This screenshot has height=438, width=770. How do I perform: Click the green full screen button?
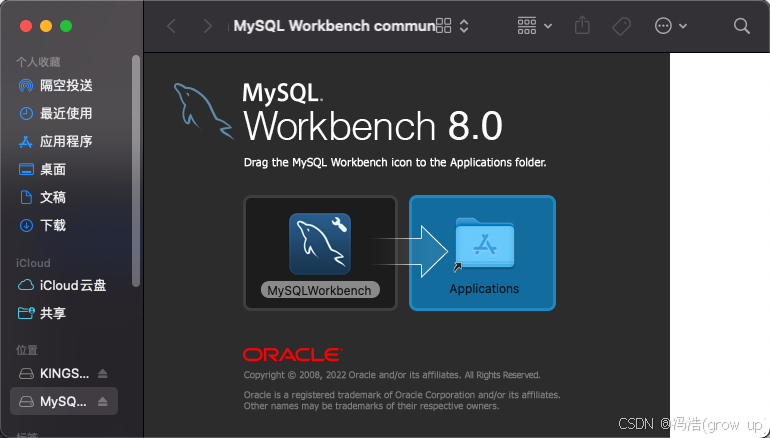tap(66, 26)
